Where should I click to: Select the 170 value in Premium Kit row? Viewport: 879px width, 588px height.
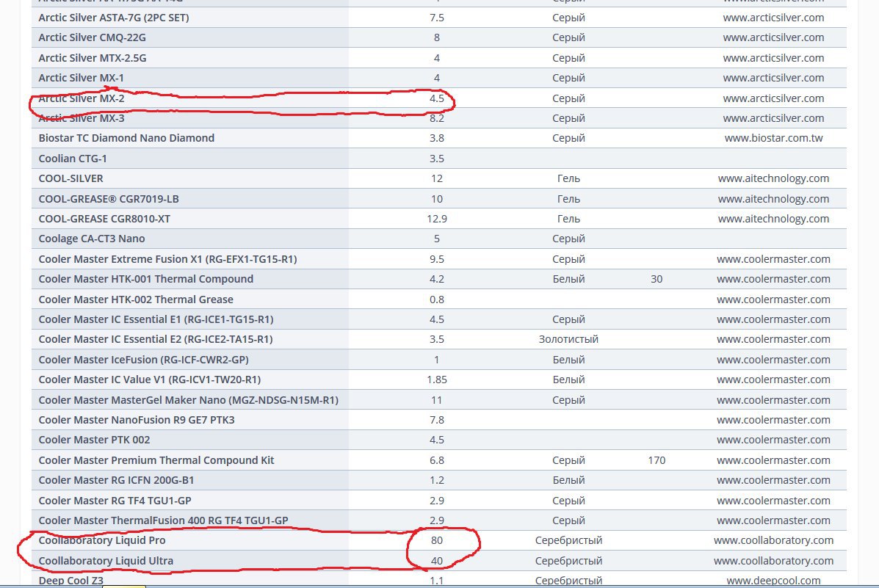pos(656,460)
